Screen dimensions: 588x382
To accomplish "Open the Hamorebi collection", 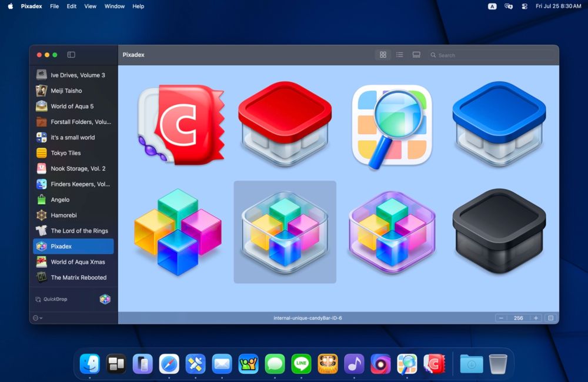I will pos(73,215).
